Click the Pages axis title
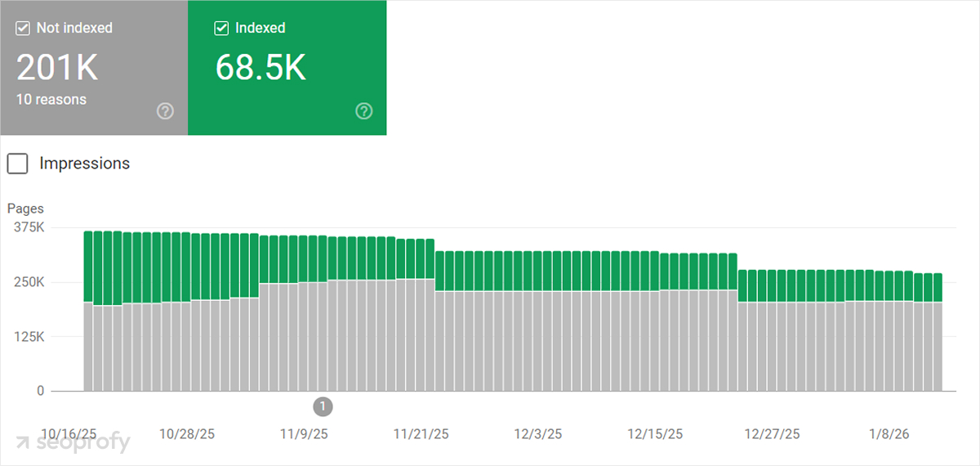Viewport: 980px width, 466px height. [24, 208]
